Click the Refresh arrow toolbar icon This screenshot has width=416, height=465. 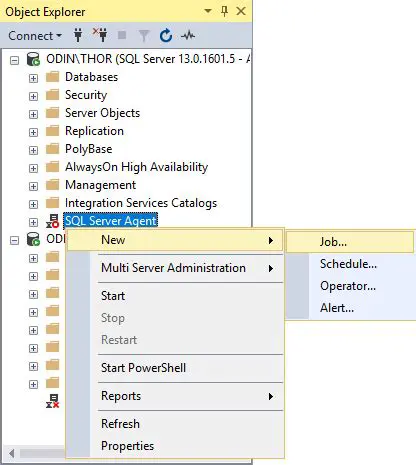166,35
